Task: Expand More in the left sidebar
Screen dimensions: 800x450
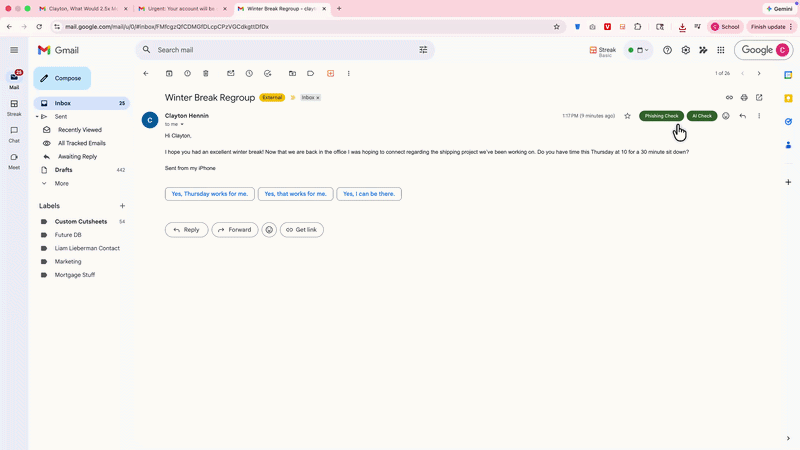Action: [x=61, y=183]
